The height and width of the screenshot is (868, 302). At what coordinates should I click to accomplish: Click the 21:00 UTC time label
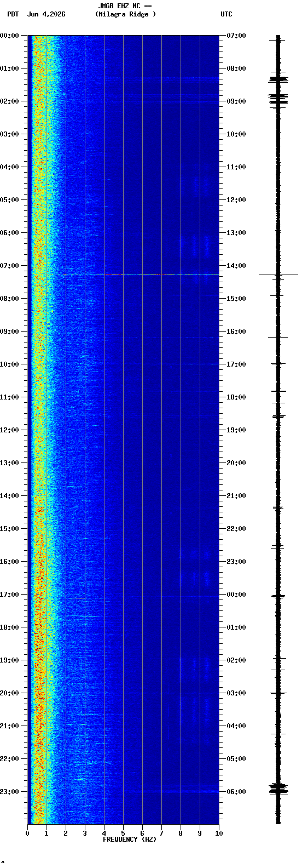[x=236, y=496]
